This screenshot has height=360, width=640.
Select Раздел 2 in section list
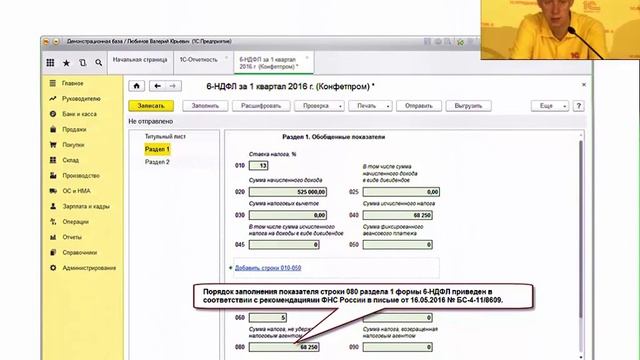[157, 162]
